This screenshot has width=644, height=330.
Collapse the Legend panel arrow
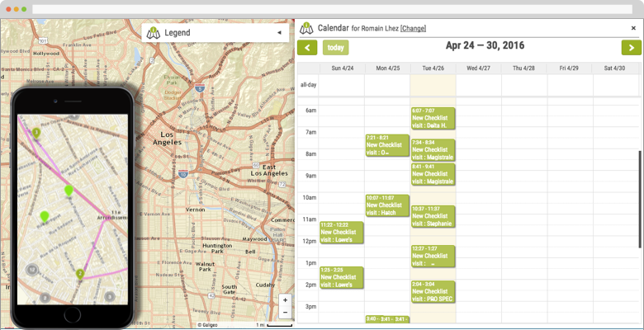(278, 33)
